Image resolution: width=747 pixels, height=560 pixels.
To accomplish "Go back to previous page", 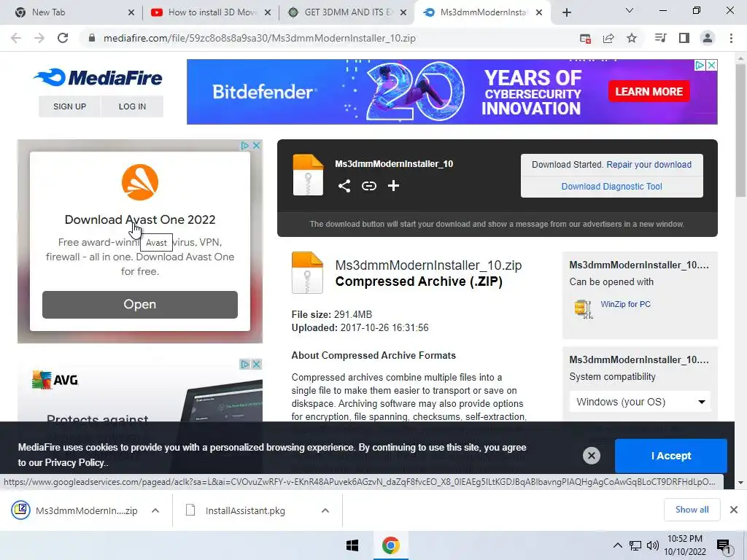I will [x=16, y=38].
